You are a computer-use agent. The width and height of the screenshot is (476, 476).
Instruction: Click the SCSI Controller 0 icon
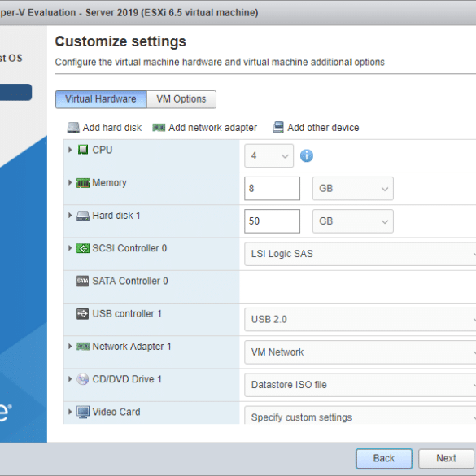83,248
